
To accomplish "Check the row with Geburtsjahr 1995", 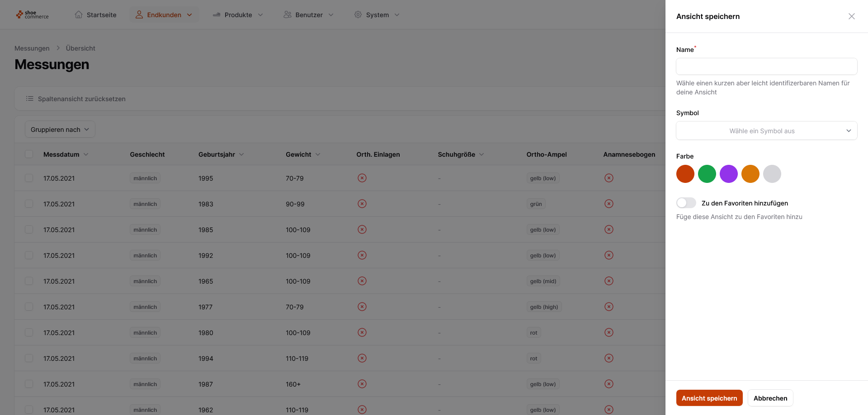I will [x=29, y=178].
